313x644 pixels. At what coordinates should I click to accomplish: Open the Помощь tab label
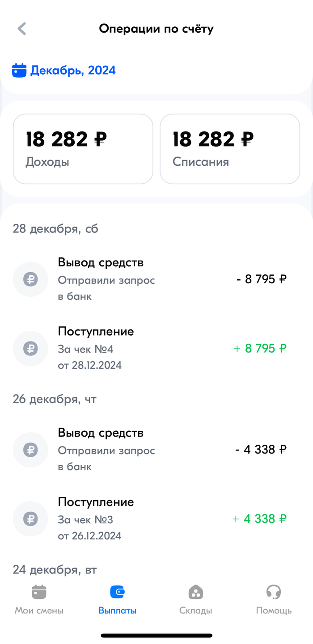pyautogui.click(x=274, y=610)
